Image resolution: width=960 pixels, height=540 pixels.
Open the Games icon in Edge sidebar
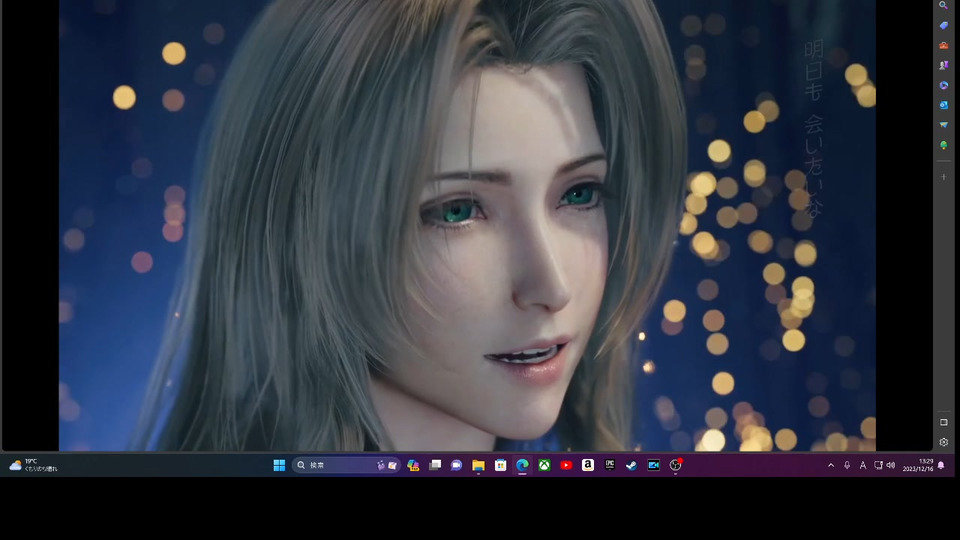[x=943, y=65]
